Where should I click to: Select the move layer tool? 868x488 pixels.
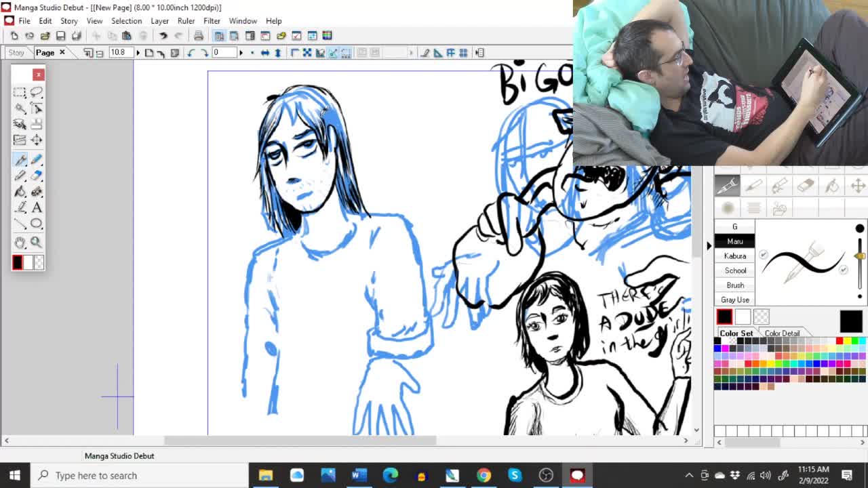tap(37, 140)
